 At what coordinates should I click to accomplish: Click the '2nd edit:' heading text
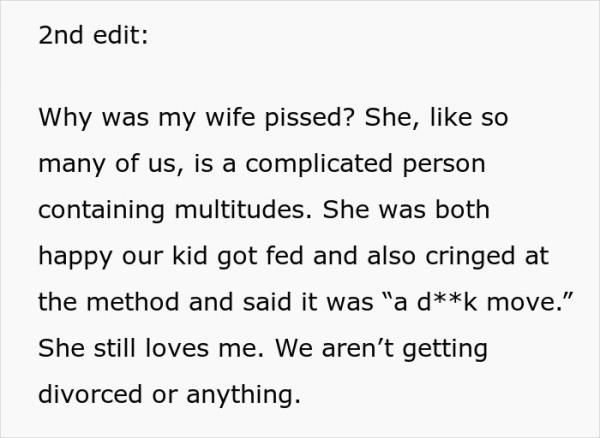coord(93,35)
